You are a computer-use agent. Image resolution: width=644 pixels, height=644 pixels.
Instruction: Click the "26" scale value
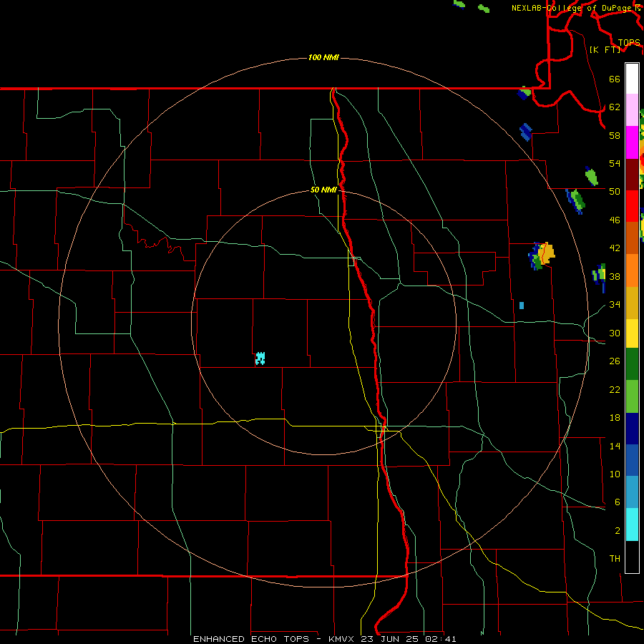(615, 361)
